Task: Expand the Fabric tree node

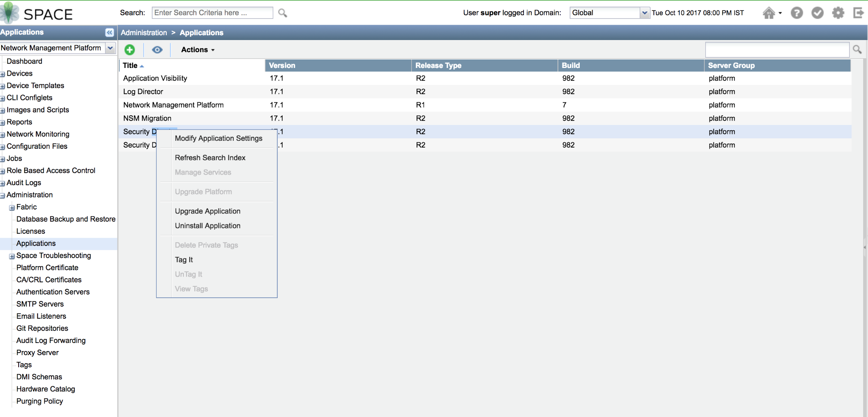Action: 12,207
